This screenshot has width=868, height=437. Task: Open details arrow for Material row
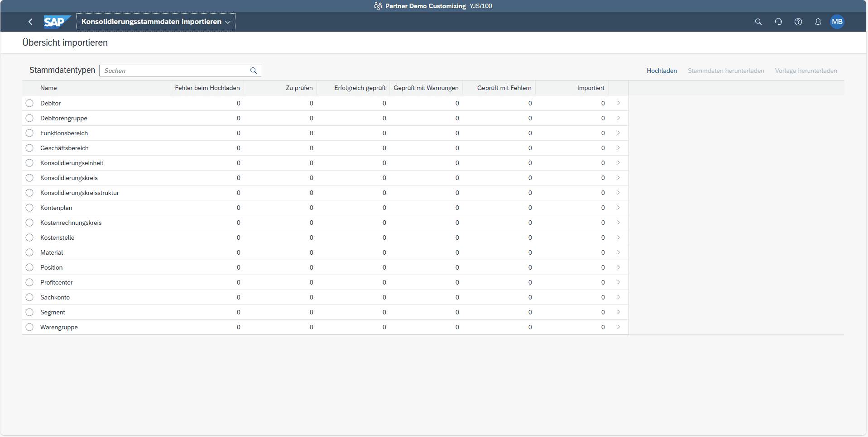click(618, 252)
